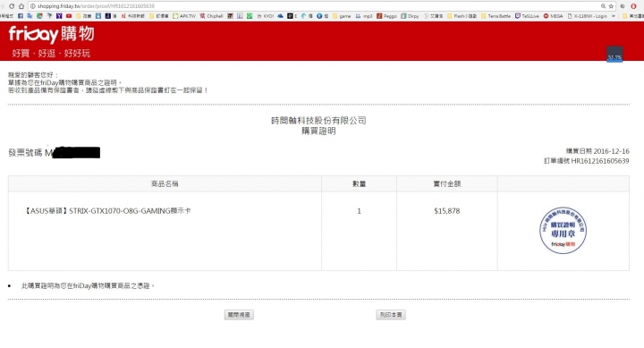Screen dimensions: 644x348
Task: Open the Chiphell bookmark
Action: pyautogui.click(x=211, y=16)
